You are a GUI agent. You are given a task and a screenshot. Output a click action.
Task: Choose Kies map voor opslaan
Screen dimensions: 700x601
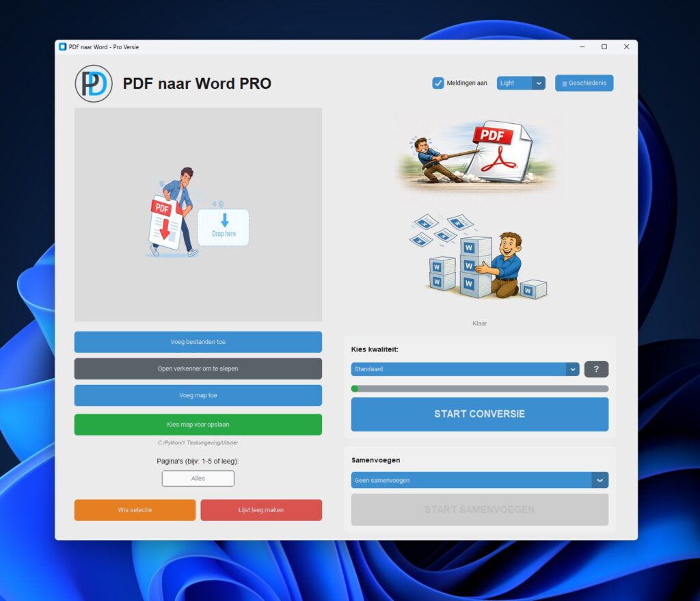point(198,425)
